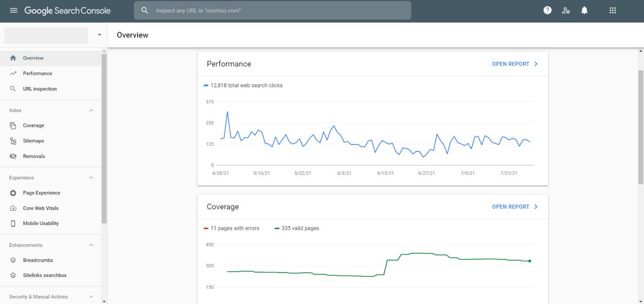The height and width of the screenshot is (304, 644).
Task: Open the notifications bell
Action: point(584,10)
